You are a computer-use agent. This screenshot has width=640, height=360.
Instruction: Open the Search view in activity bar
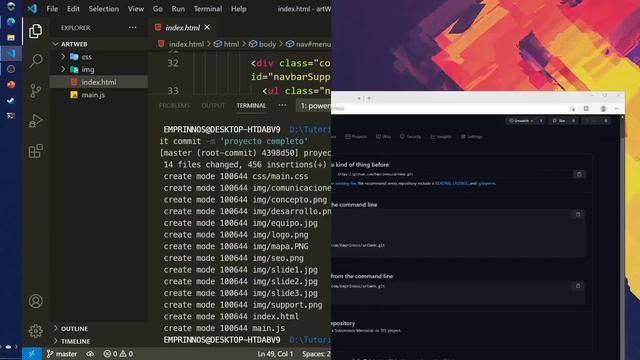point(36,61)
